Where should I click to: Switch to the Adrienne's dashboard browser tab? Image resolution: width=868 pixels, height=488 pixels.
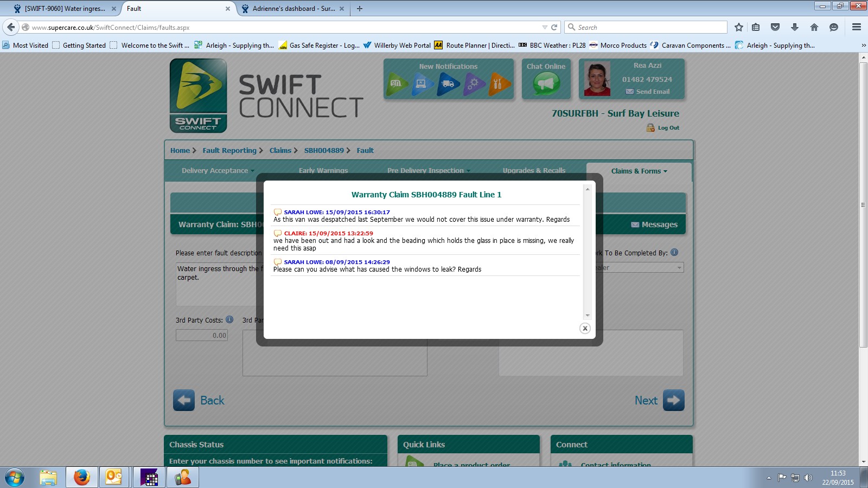[x=293, y=9]
